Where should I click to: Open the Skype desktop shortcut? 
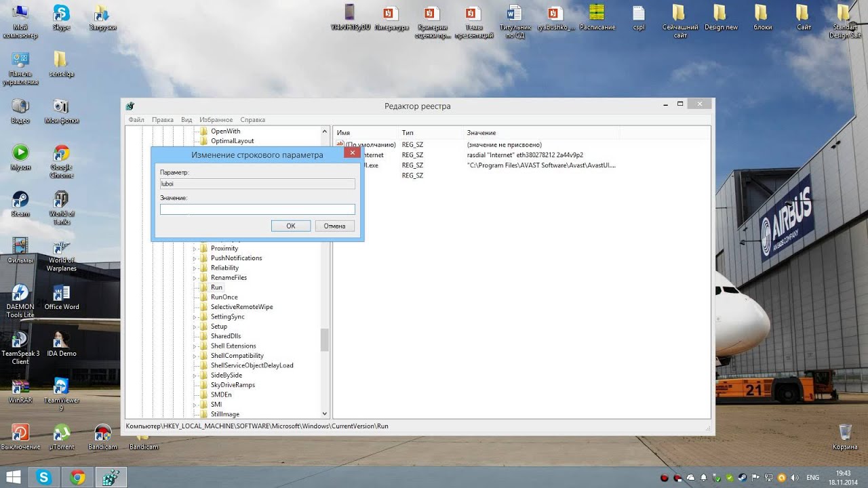61,18
